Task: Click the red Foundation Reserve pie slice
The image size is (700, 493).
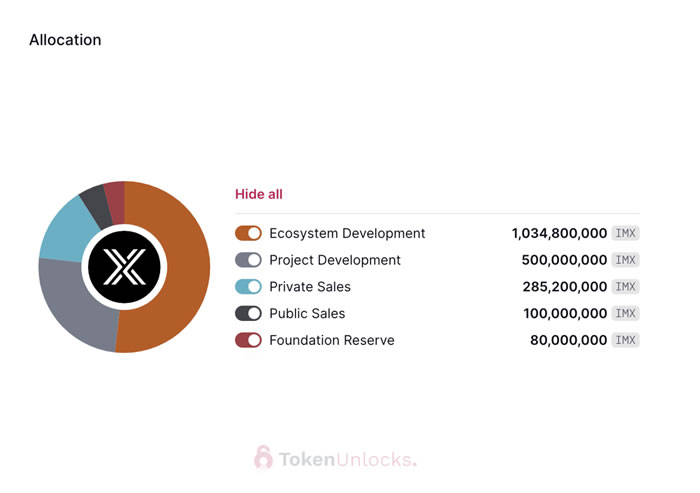Action: [x=114, y=194]
